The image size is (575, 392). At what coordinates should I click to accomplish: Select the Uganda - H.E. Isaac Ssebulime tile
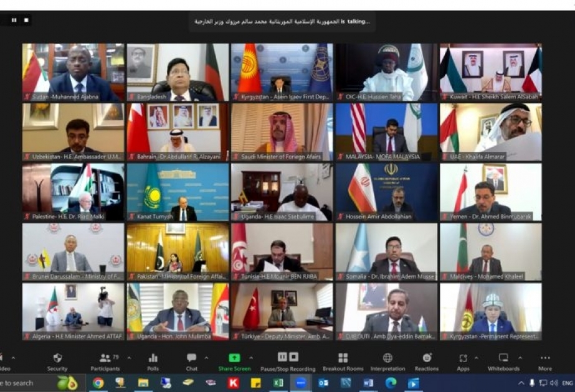(x=282, y=192)
